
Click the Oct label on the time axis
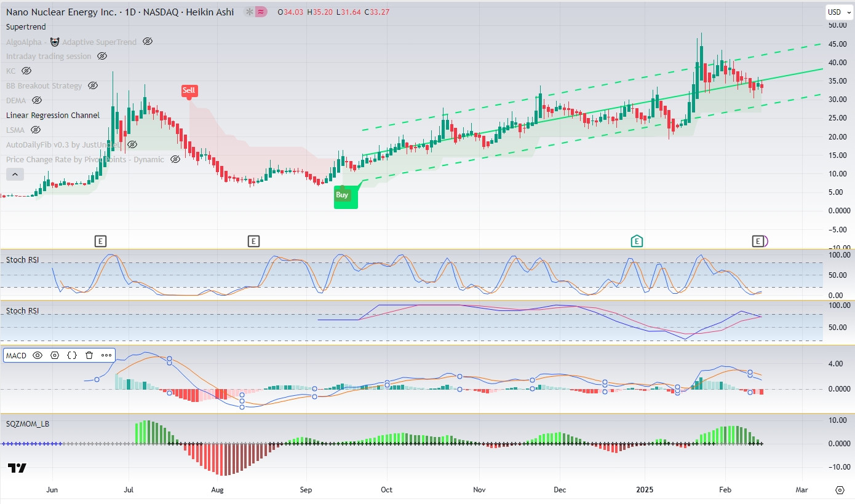[x=386, y=490]
